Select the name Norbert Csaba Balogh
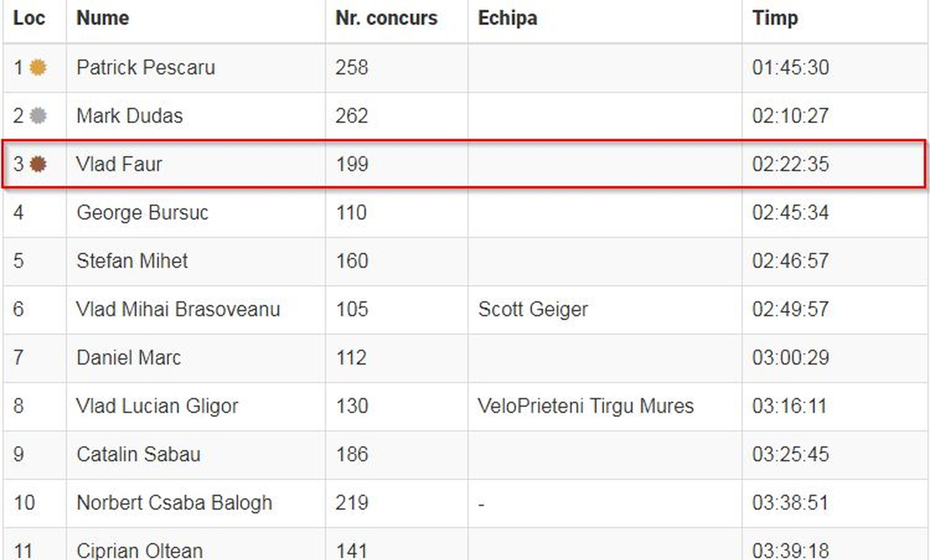This screenshot has height=560, width=930. 174,503
